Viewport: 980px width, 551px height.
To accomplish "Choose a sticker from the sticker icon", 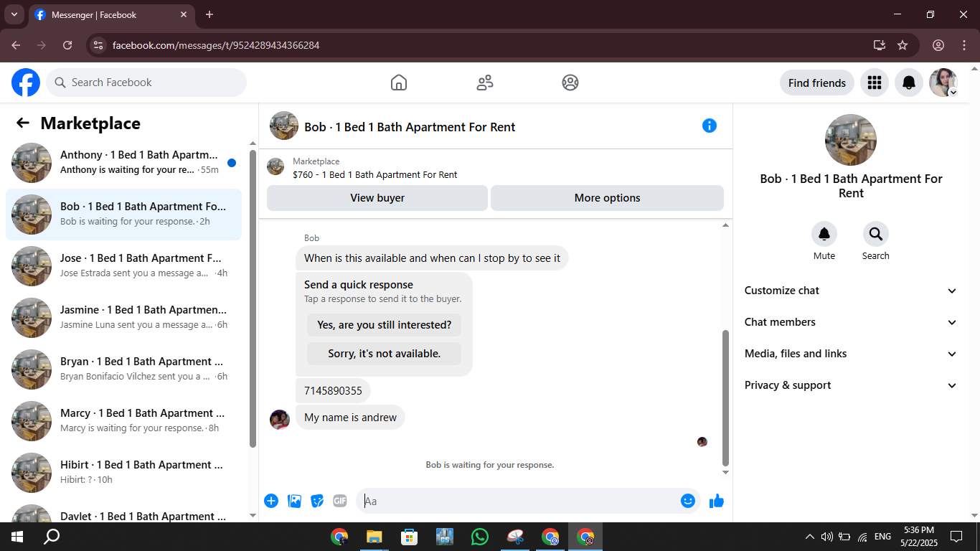I will pyautogui.click(x=317, y=501).
